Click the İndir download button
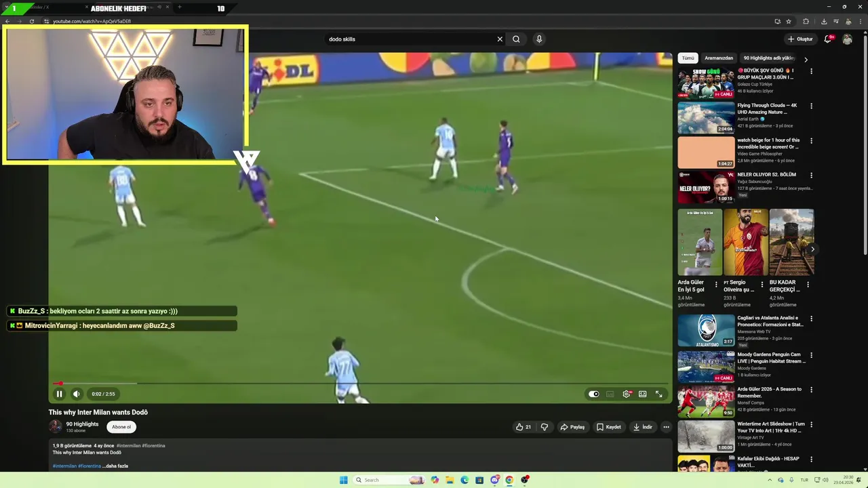The height and width of the screenshot is (488, 868). [x=643, y=427]
